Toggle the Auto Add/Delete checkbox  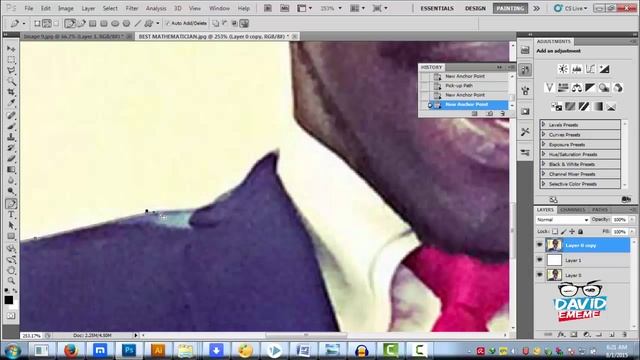(x=167, y=23)
